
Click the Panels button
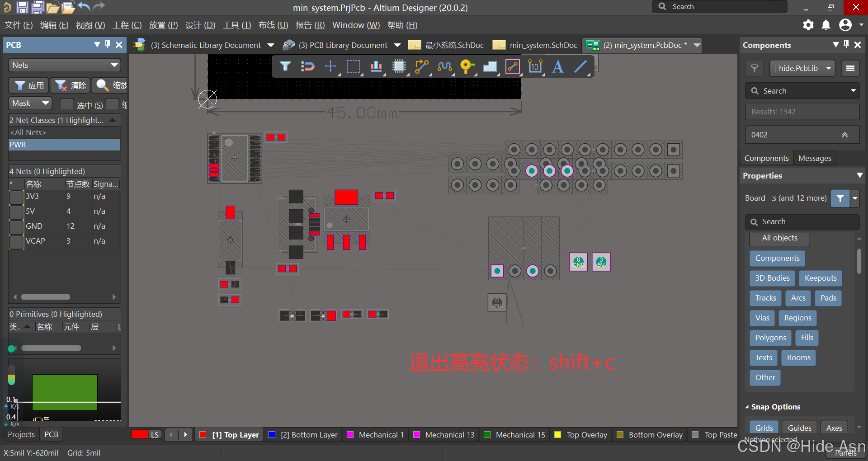coord(845,453)
